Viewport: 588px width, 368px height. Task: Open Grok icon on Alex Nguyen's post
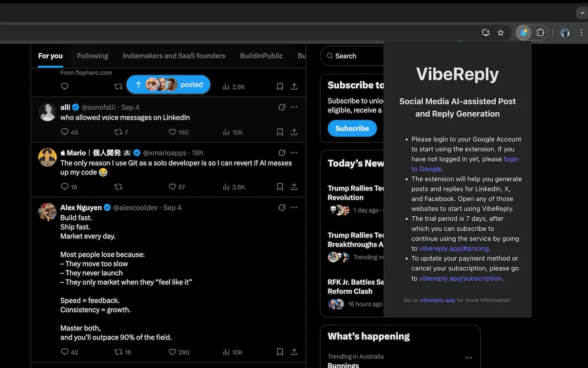282,207
